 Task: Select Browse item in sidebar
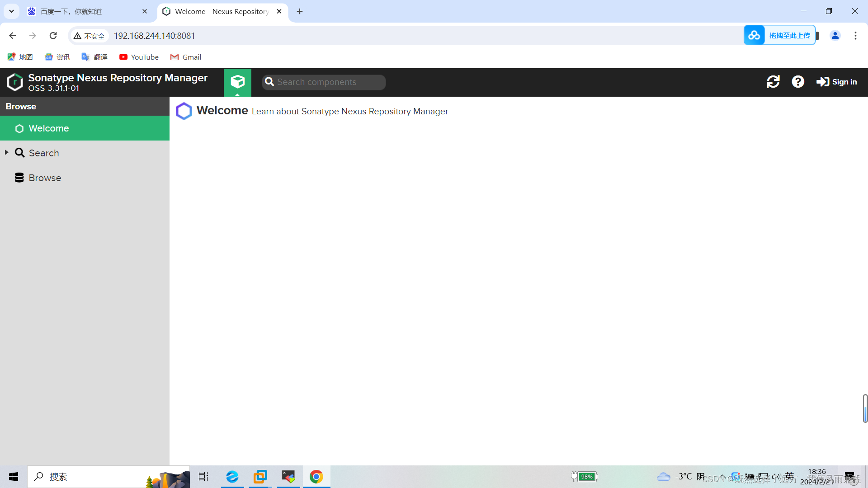pos(45,178)
